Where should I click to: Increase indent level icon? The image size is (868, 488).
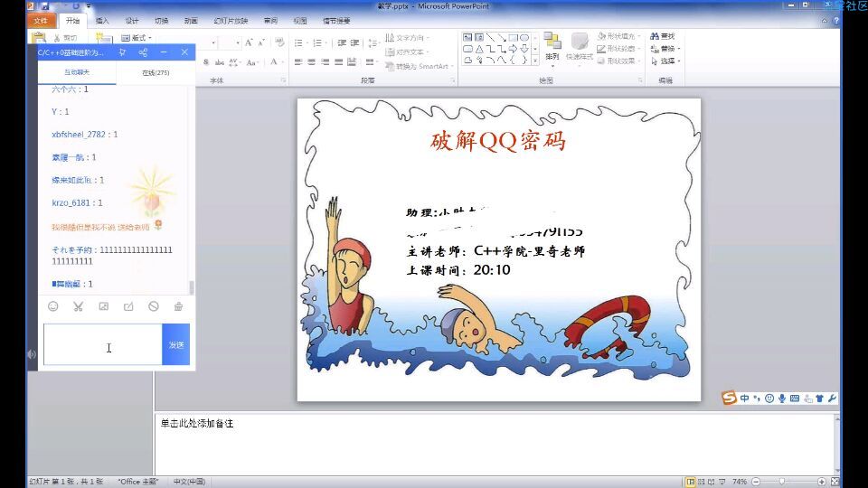point(354,42)
